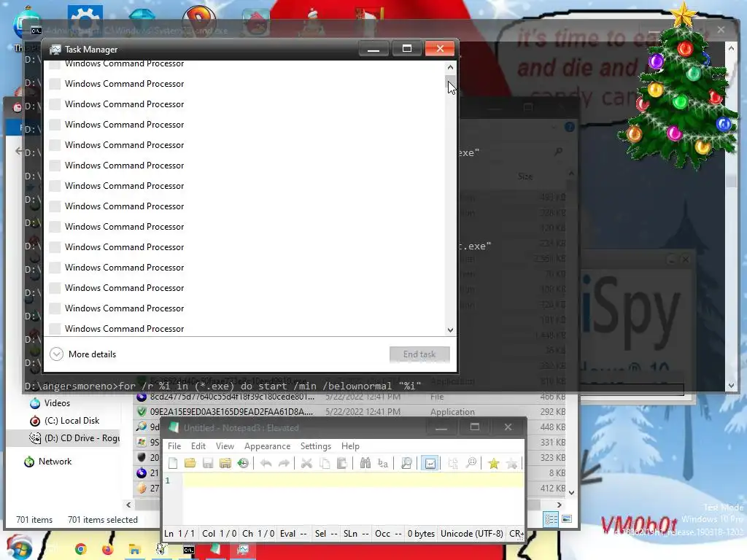Switch to Task Manager via taskbar icon
This screenshot has height=560, width=747.
(x=243, y=550)
